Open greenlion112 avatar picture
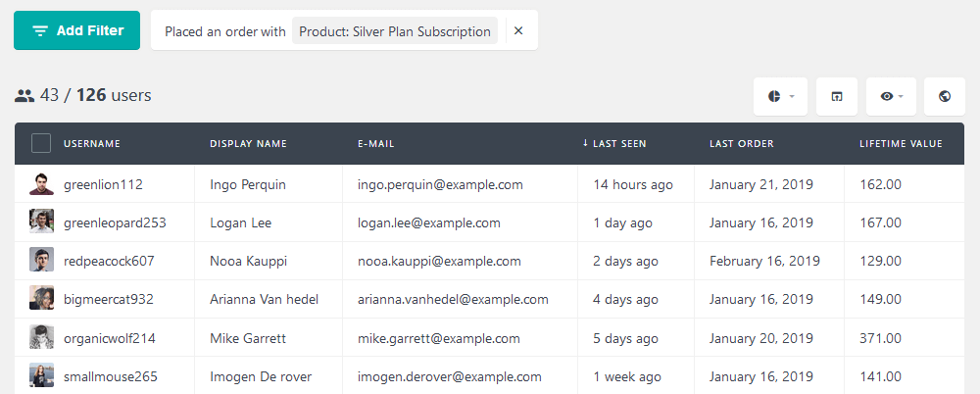 pos(41,183)
